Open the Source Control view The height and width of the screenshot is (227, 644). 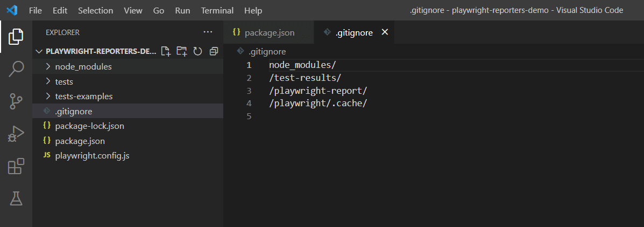click(16, 101)
